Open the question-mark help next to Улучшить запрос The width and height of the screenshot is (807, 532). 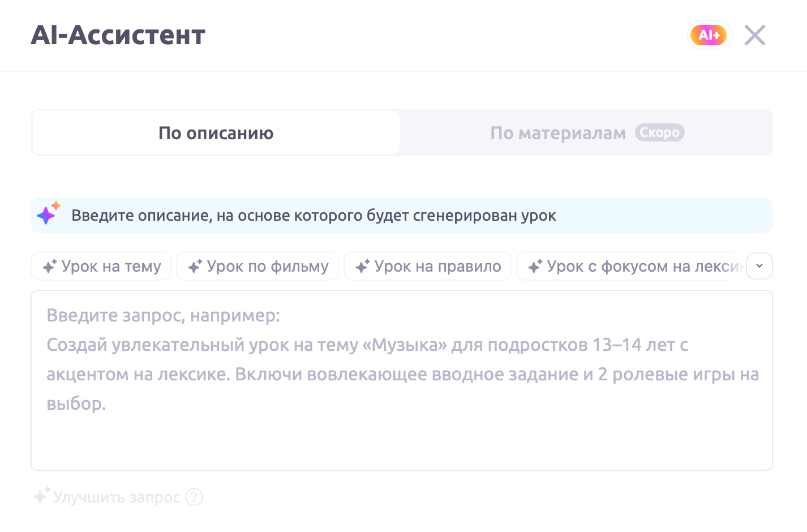point(194,497)
